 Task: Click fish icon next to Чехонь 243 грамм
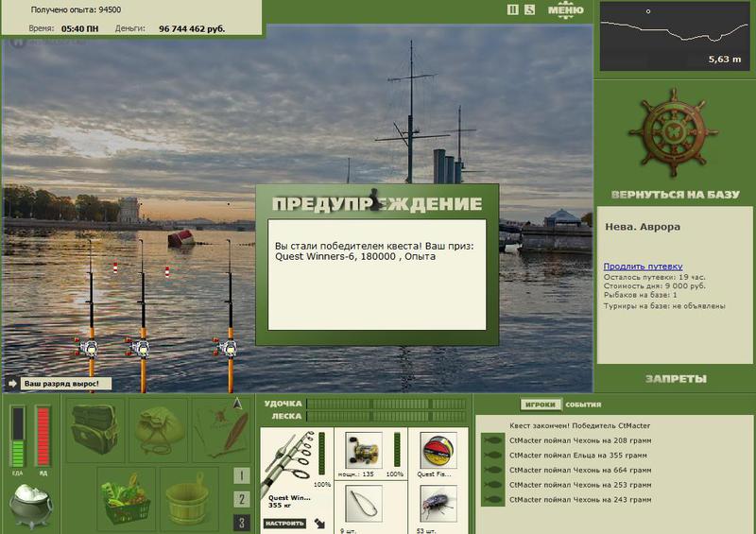pos(492,500)
